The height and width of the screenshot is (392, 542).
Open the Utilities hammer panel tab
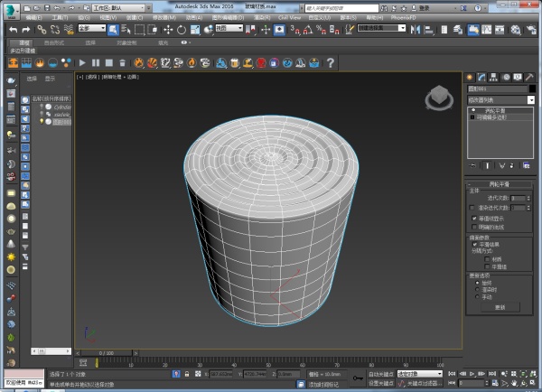pos(529,77)
